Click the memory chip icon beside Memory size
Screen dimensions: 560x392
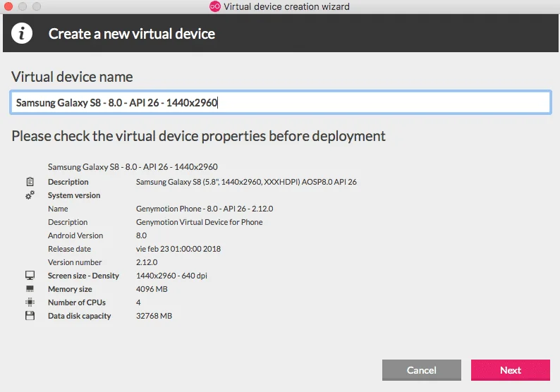point(30,288)
